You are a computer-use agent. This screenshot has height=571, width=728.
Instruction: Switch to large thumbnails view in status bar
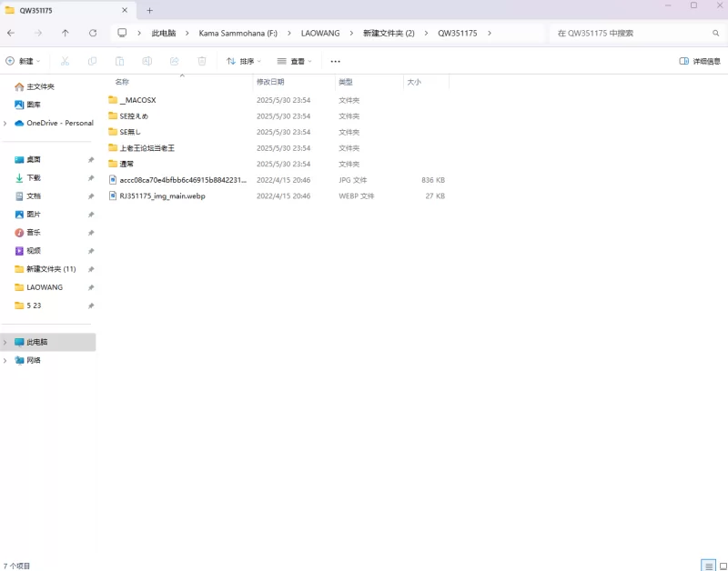(x=721, y=566)
